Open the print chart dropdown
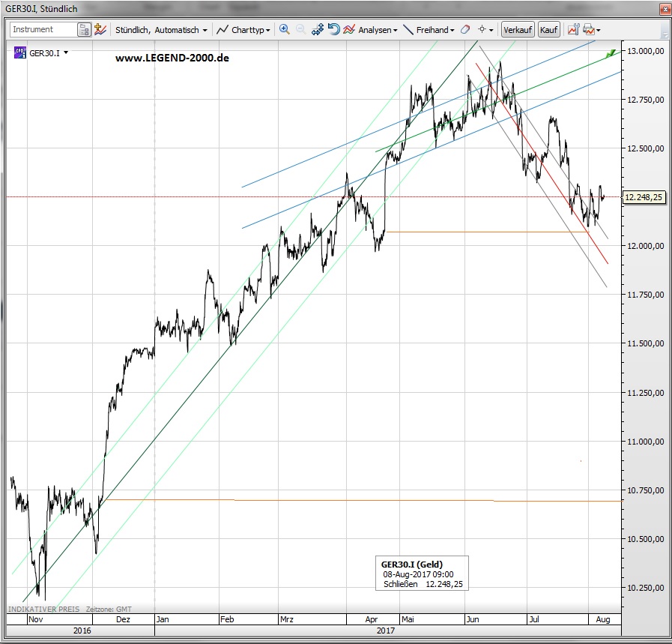The height and width of the screenshot is (644, 672). click(593, 30)
